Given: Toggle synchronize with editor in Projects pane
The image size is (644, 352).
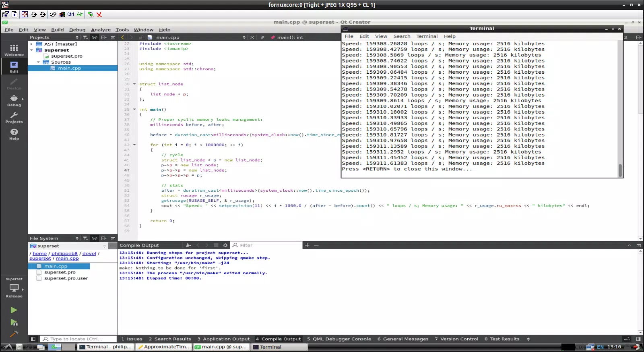Looking at the screenshot, I should tap(94, 37).
